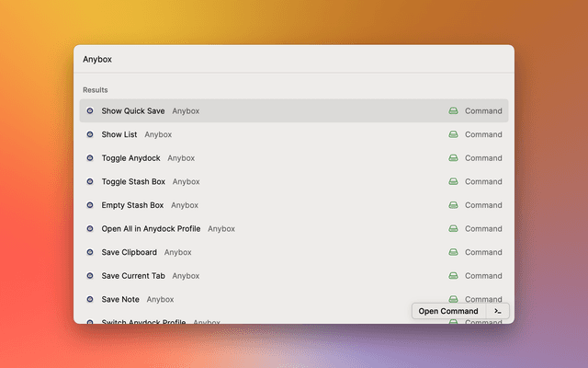Image resolution: width=588 pixels, height=368 pixels.
Task: Run Toggle Anydock command
Action: [x=130, y=158]
